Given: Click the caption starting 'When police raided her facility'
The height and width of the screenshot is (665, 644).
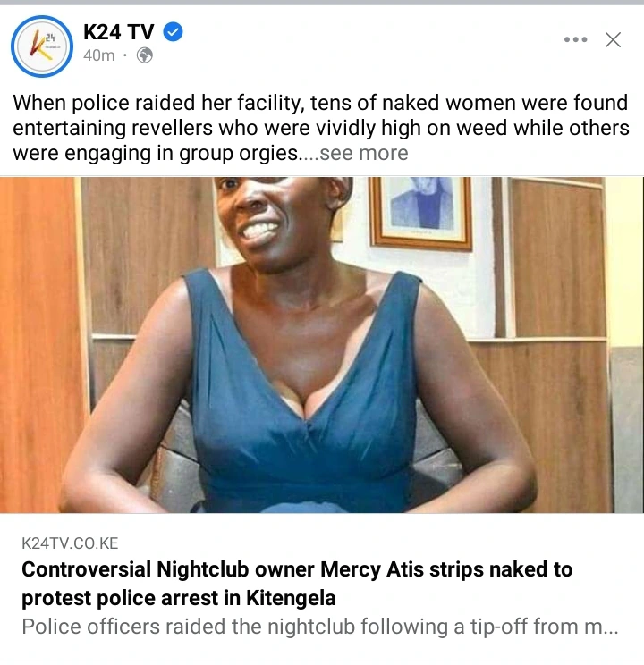Looking at the screenshot, I should (x=321, y=128).
